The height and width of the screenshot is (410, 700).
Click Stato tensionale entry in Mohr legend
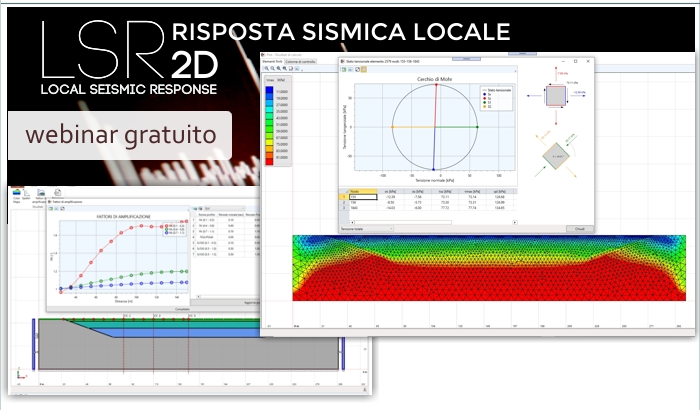(x=496, y=90)
